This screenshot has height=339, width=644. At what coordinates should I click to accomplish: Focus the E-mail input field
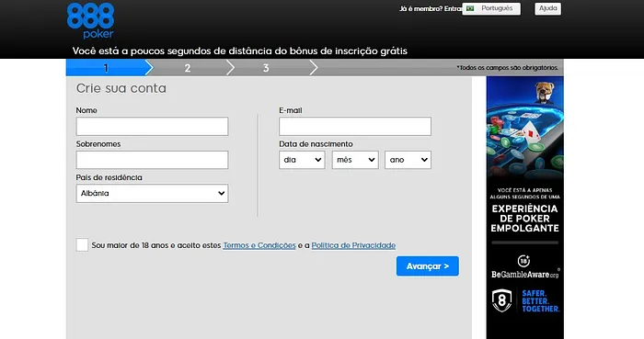[x=355, y=126]
